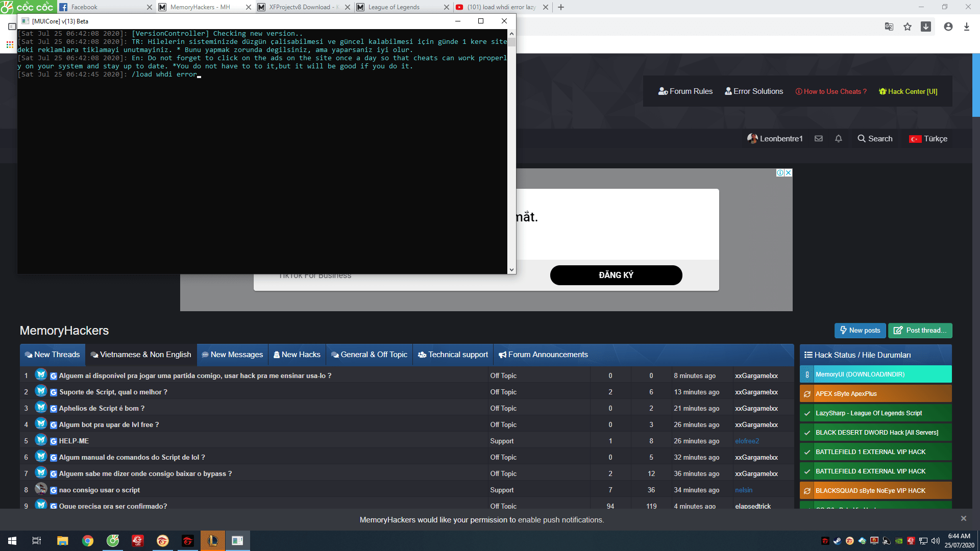Viewport: 980px width, 551px height.
Task: Open the taskbar clock showing 6:44 AM
Action: (x=959, y=541)
